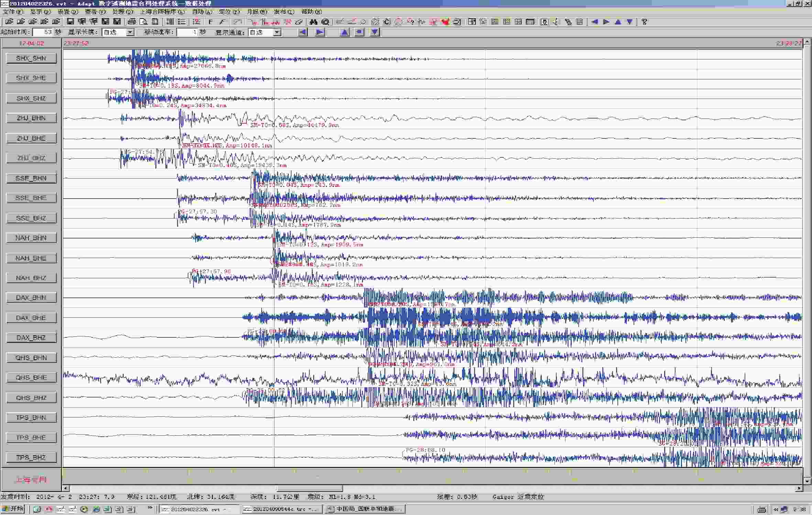The height and width of the screenshot is (515, 812).
Task: Click the F phase flag icon
Action: click(x=211, y=22)
